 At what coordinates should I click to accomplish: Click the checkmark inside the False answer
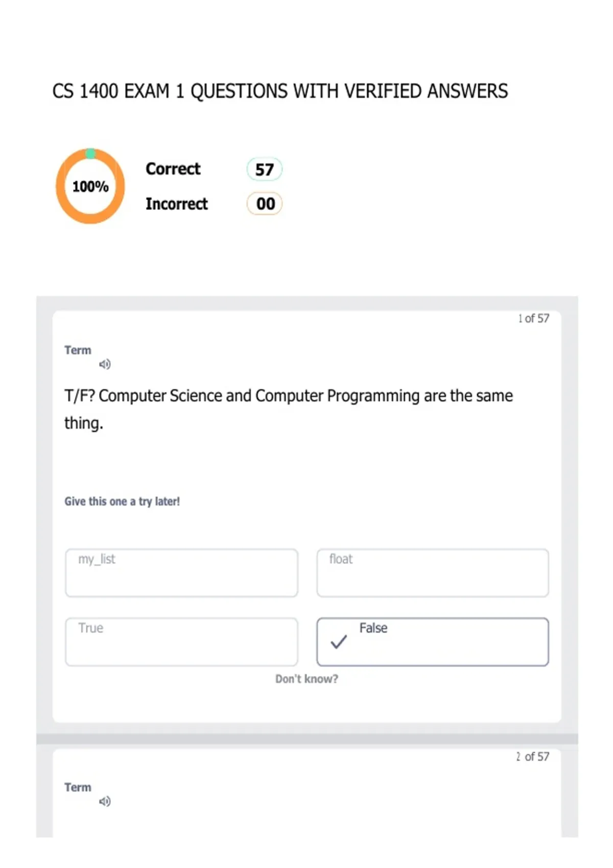[x=339, y=642]
